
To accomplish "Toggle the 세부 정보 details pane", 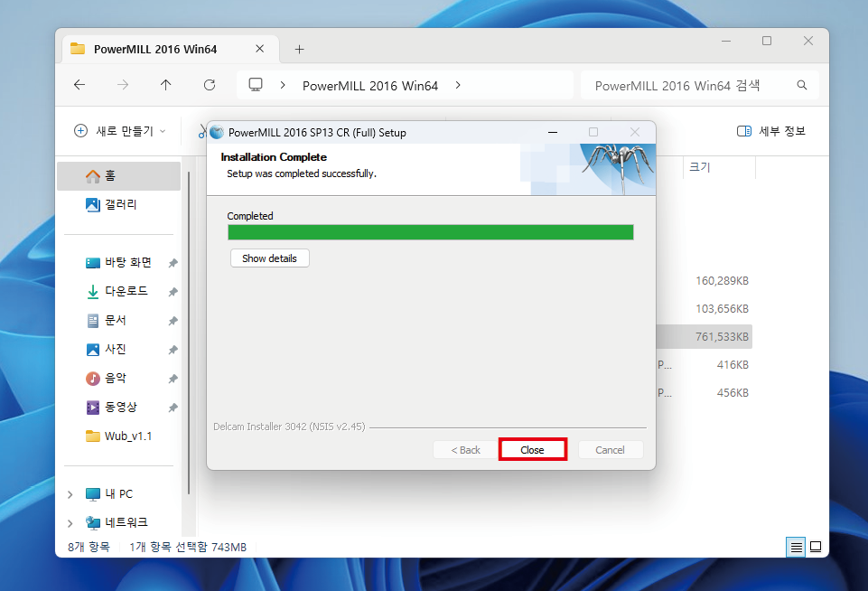I will click(x=771, y=131).
